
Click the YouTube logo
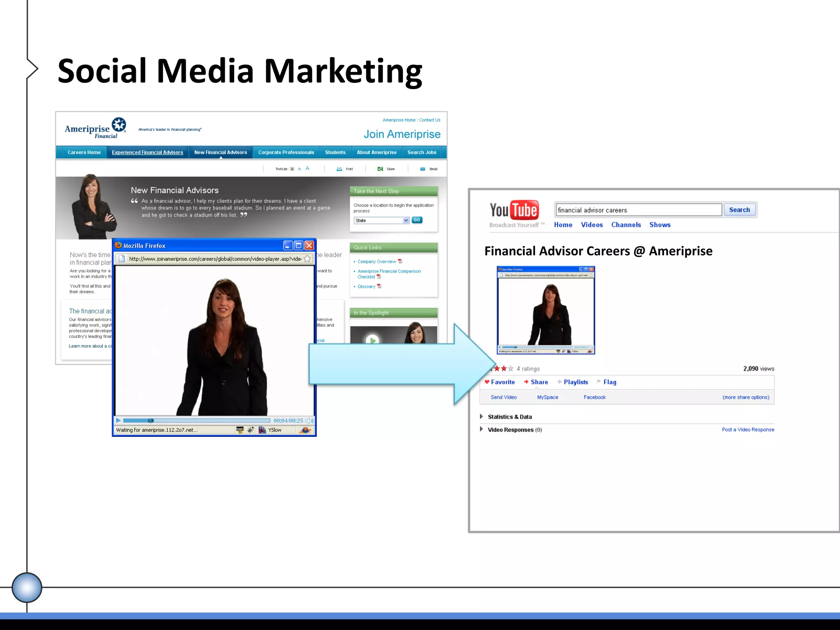(x=514, y=210)
